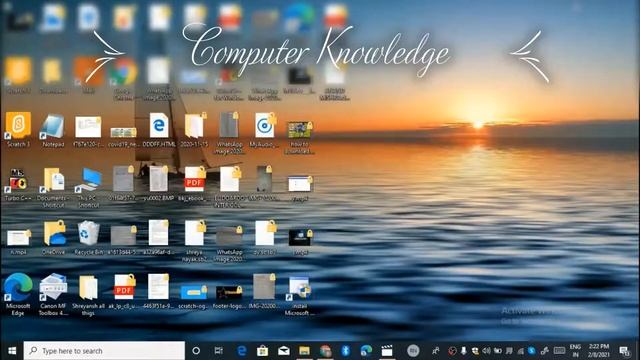The image size is (640, 360).
Task: Open Microsoft Store from the taskbar
Action: [x=262, y=351]
